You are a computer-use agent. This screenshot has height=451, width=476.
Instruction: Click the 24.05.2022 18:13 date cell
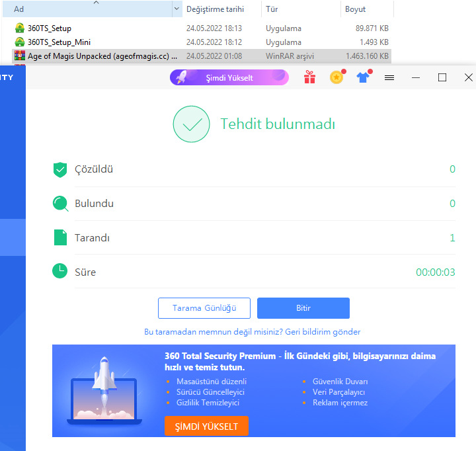(x=214, y=28)
